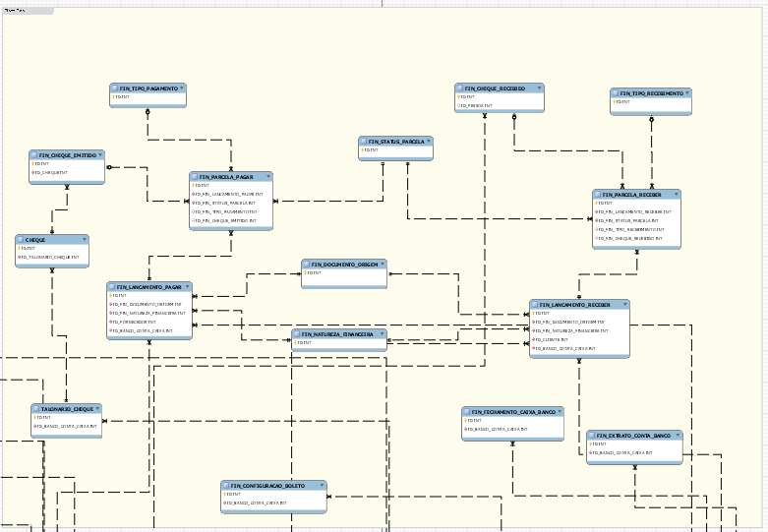Image resolution: width=768 pixels, height=532 pixels.
Task: Click the FIN_EXTRATO_CONTA_BANCO table icon
Action: (592, 435)
